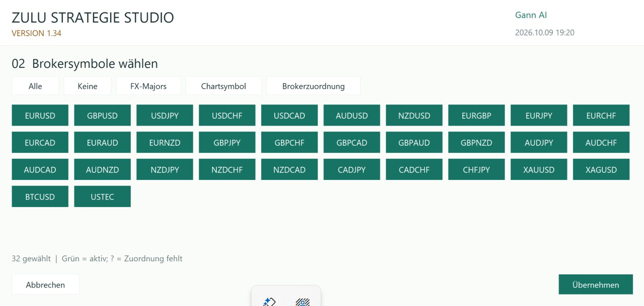This screenshot has width=644, height=306.
Task: Open the Brokerzuordnung mapping
Action: [x=313, y=86]
